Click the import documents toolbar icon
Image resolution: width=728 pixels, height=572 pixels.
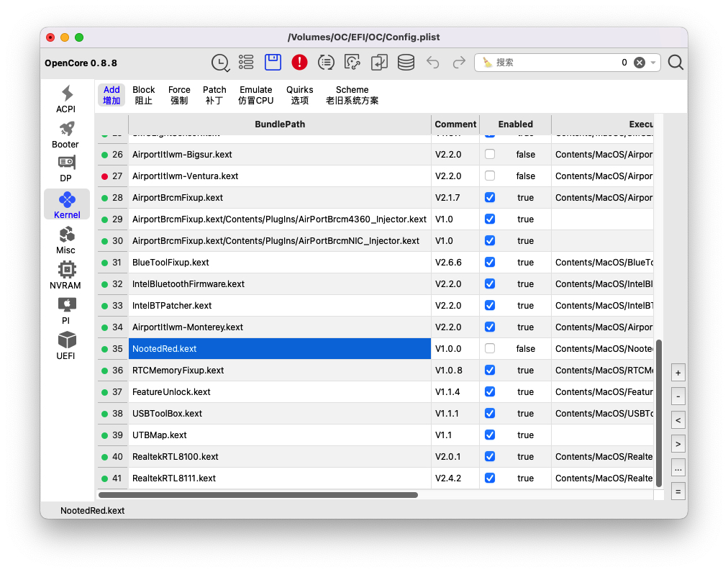click(379, 62)
